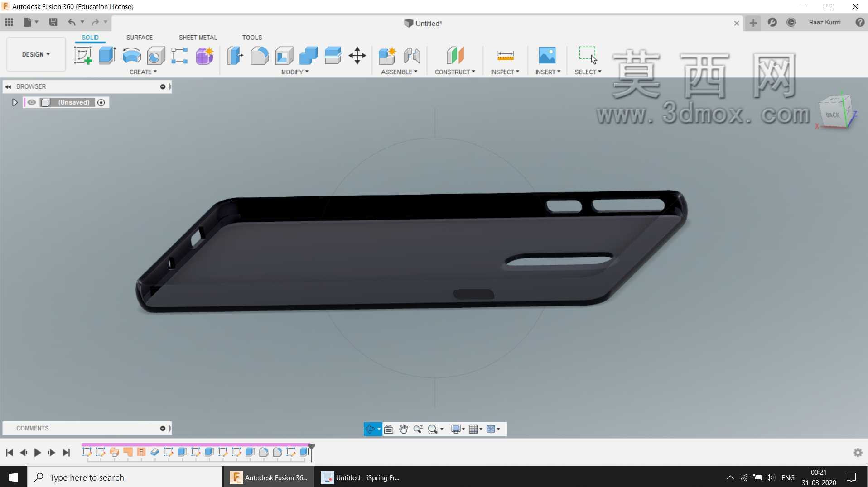The width and height of the screenshot is (868, 487).
Task: Switch to the SOLID tab
Action: pos(90,38)
